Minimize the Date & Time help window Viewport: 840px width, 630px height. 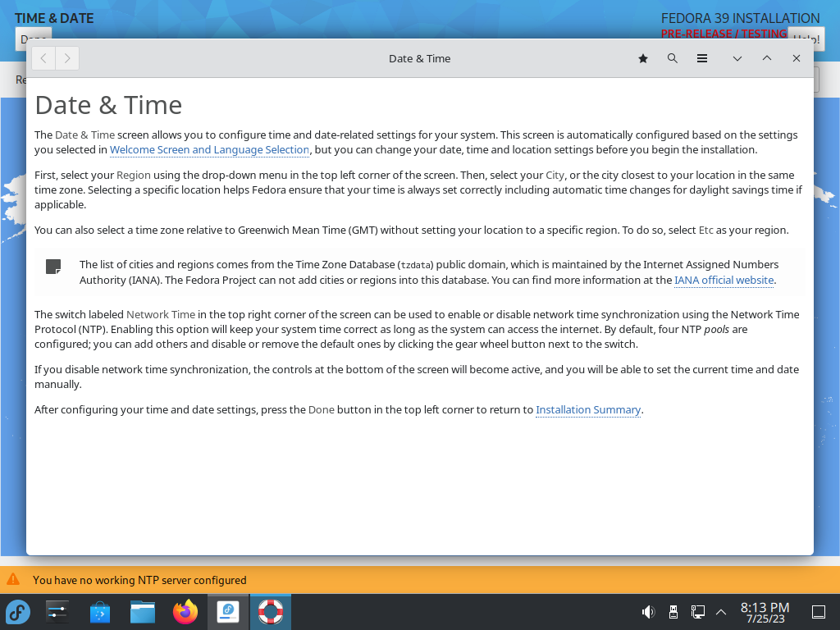click(737, 58)
